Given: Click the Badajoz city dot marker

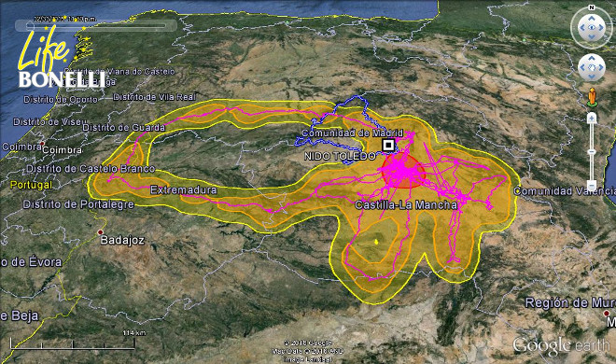Looking at the screenshot, I should (100, 232).
